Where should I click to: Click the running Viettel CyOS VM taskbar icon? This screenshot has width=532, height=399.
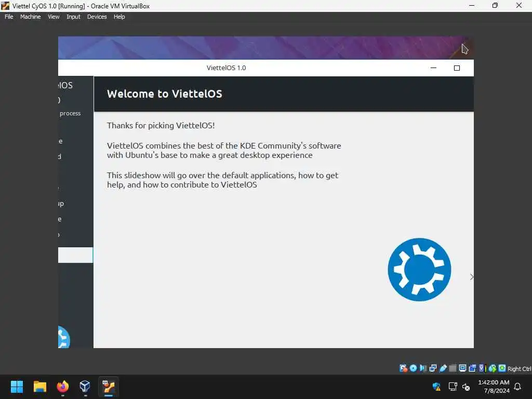coord(109,387)
